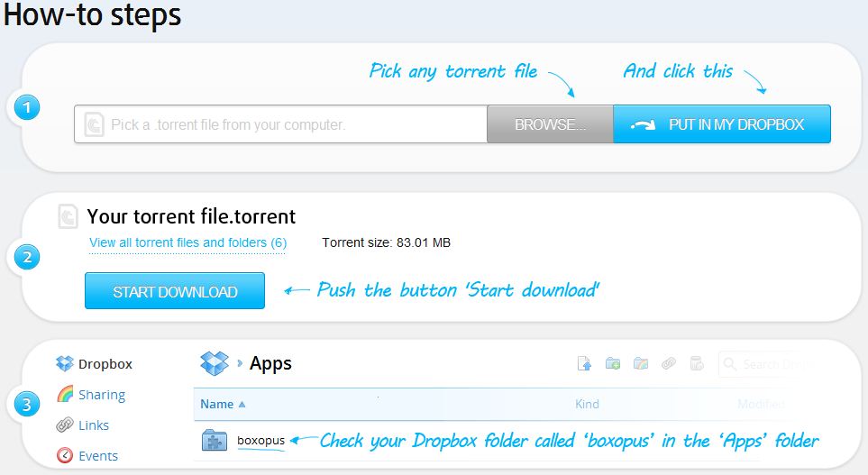
Task: Click the chain Links icon
Action: [x=65, y=425]
